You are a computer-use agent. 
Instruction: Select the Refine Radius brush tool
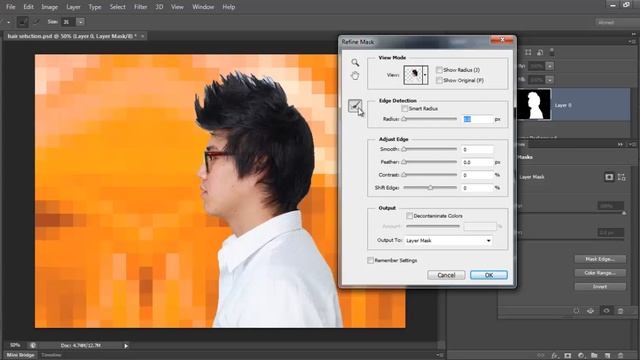click(x=355, y=106)
